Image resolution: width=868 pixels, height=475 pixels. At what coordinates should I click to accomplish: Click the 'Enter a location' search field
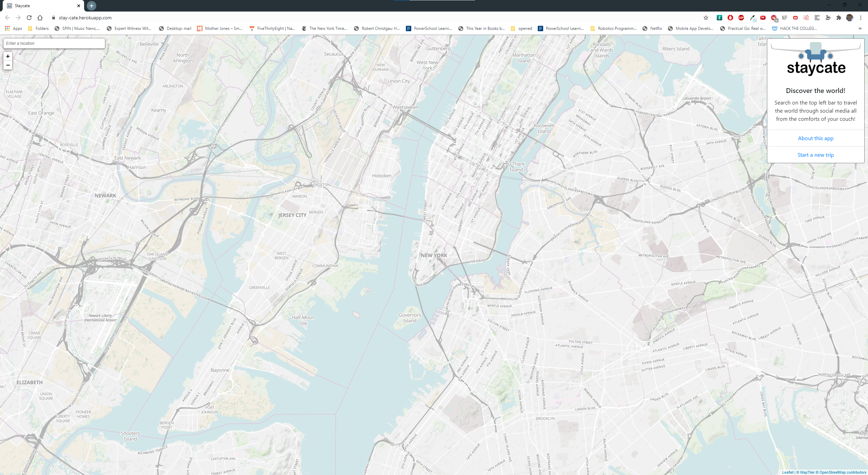coord(54,43)
